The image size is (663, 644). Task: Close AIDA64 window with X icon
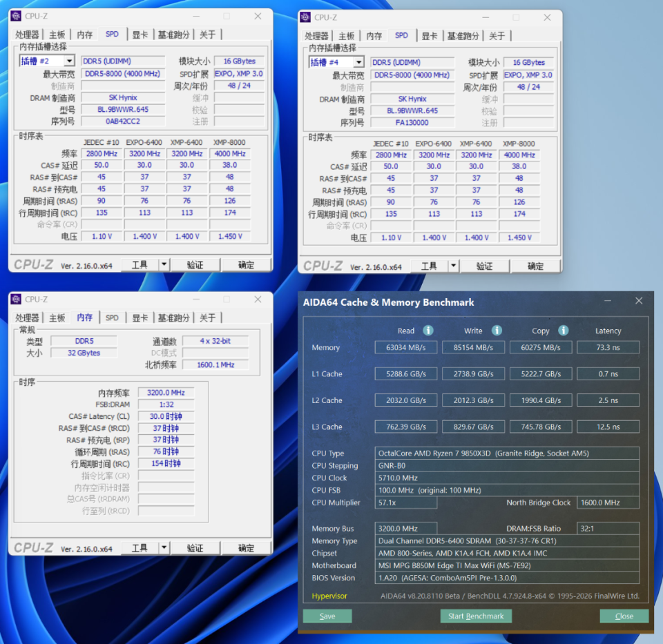click(639, 300)
